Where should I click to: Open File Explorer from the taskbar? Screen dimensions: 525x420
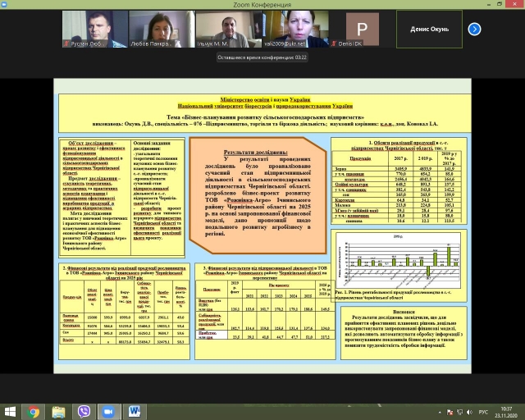point(58,412)
